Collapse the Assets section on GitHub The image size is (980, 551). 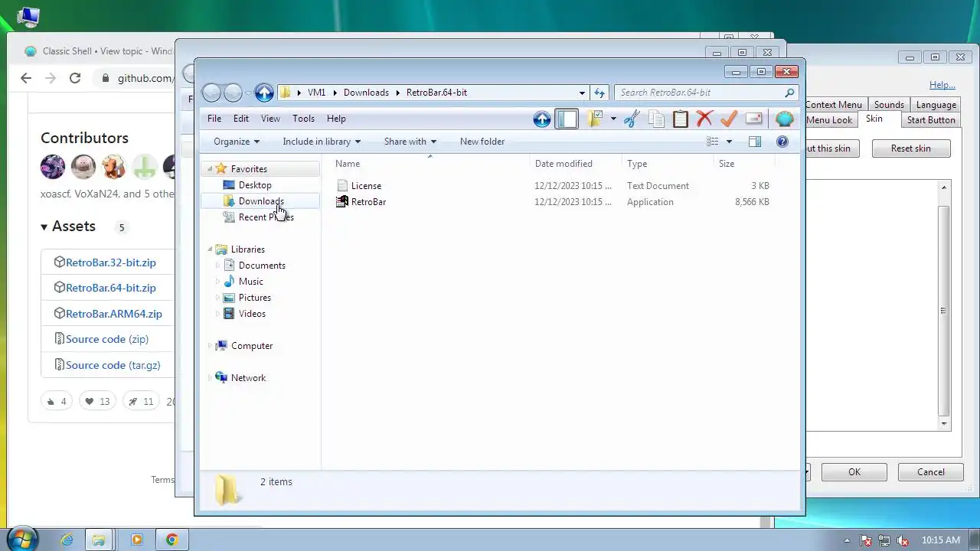tap(68, 227)
